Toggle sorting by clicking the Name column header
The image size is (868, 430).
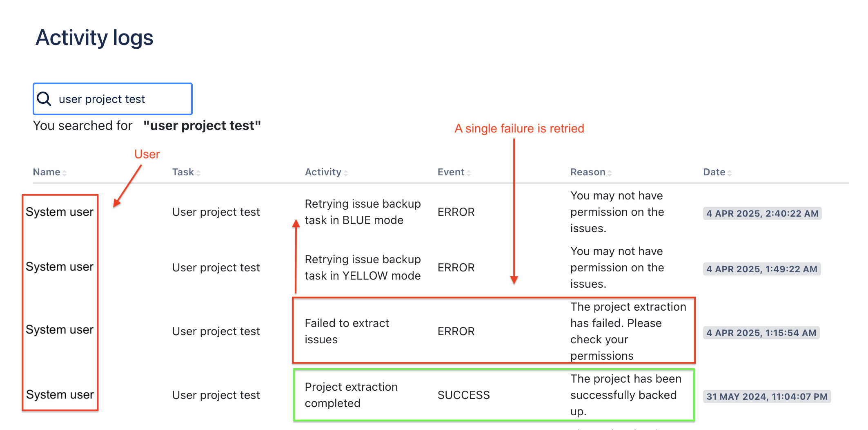point(46,172)
